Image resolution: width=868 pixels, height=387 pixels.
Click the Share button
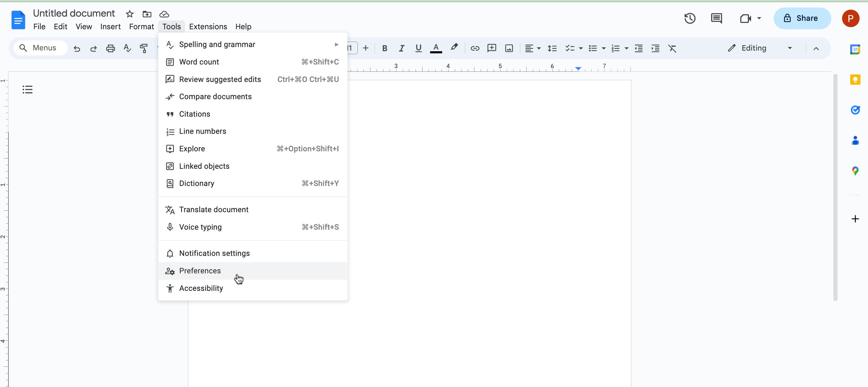coord(802,18)
